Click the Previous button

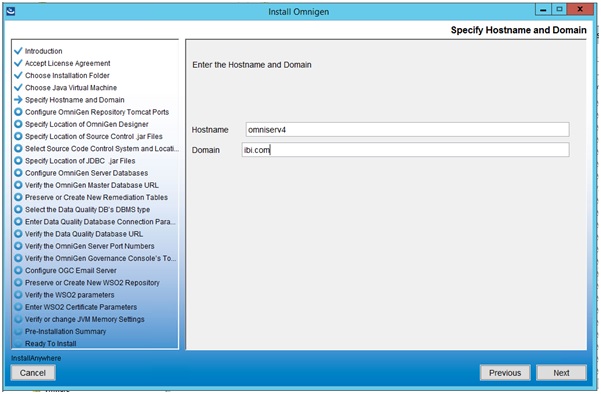point(505,373)
